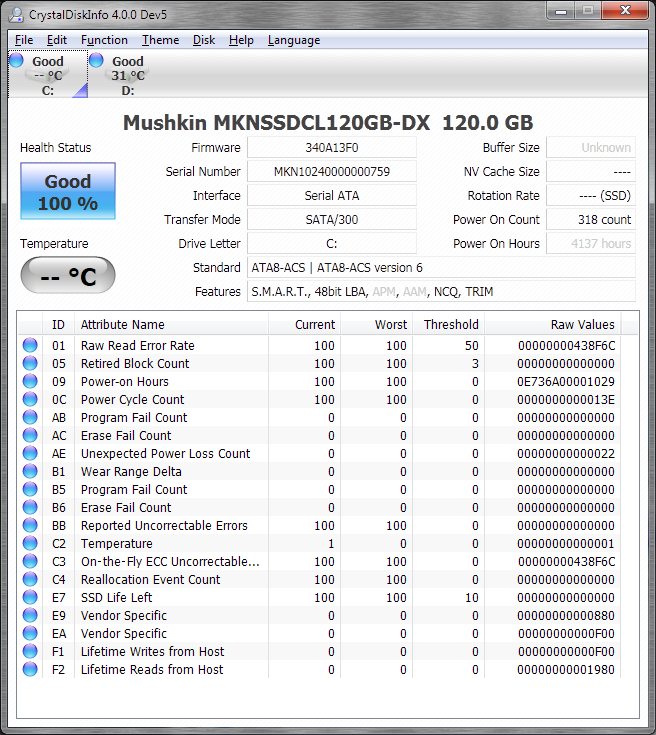Open the File menu
The image size is (656, 735).
tap(24, 40)
